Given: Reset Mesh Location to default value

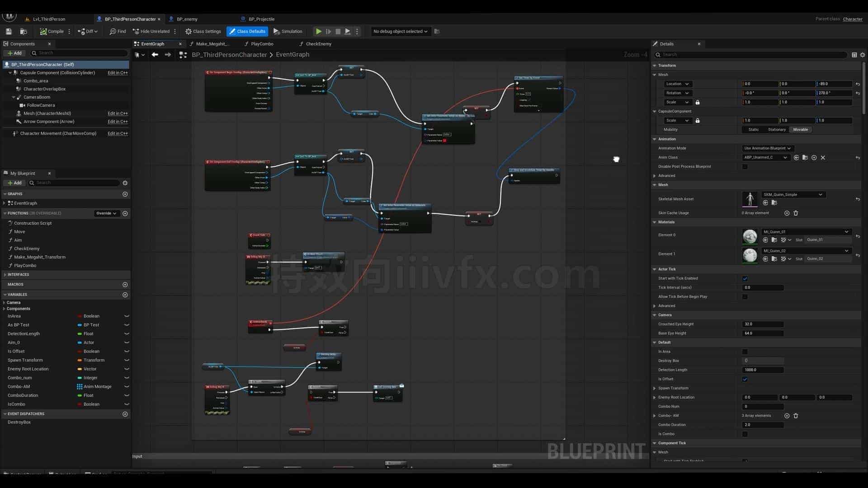Looking at the screenshot, I should (858, 84).
